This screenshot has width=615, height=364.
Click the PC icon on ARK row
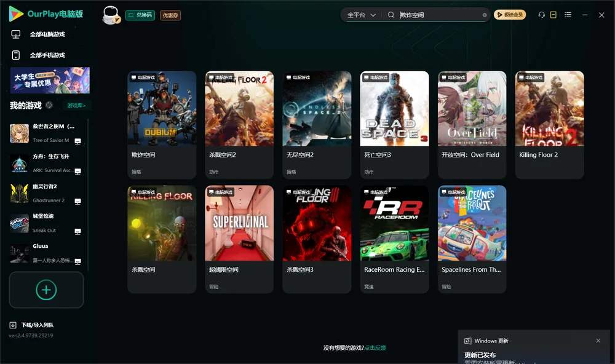[77, 172]
